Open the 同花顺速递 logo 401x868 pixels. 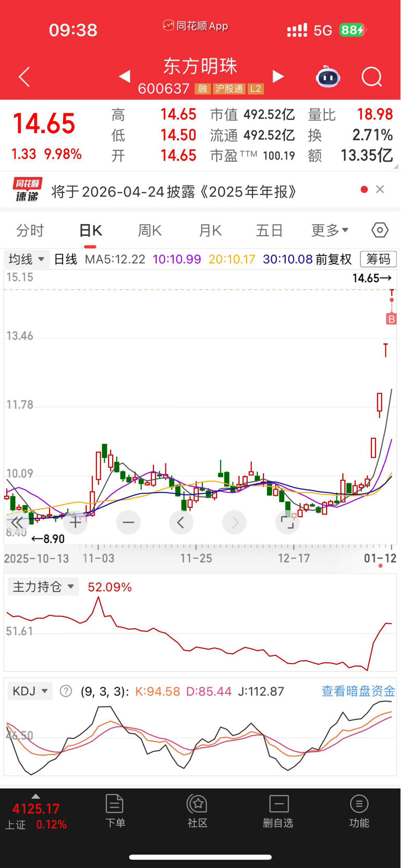27,190
